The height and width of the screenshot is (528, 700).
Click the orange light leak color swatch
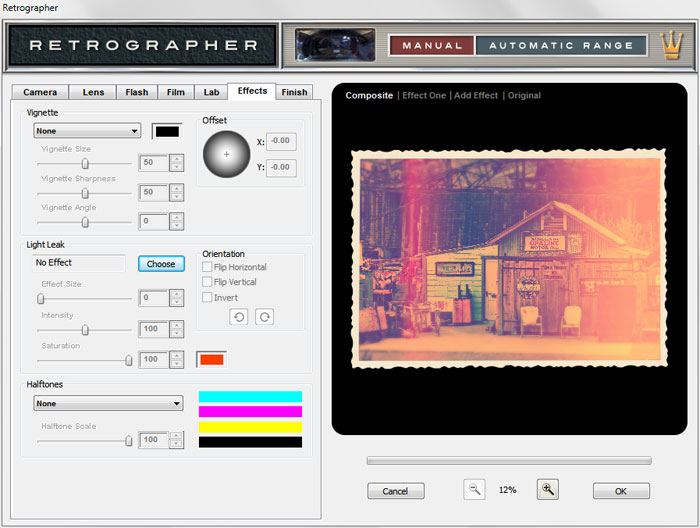212,359
